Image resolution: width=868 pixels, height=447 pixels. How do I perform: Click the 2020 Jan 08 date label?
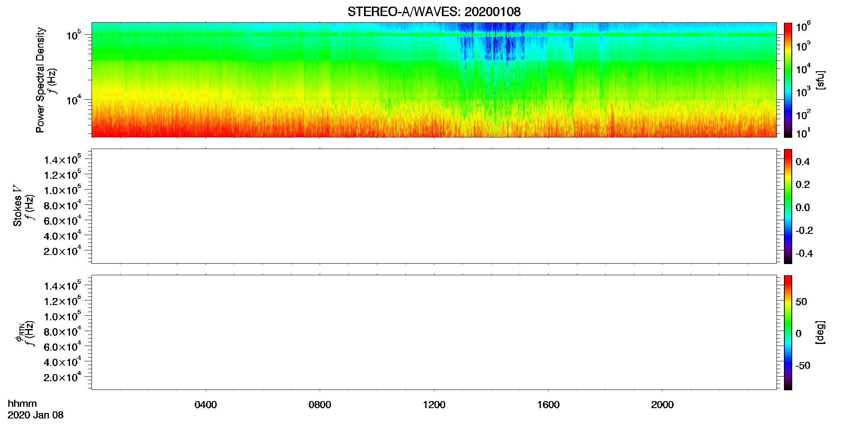click(x=36, y=415)
